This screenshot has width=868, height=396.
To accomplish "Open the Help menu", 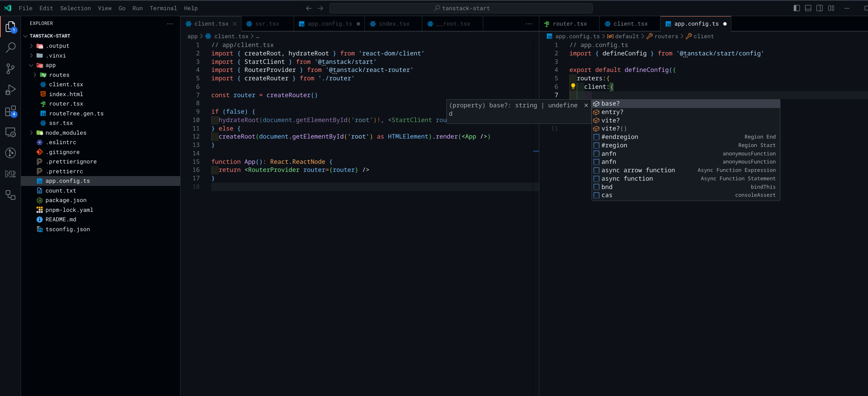I will pyautogui.click(x=191, y=8).
